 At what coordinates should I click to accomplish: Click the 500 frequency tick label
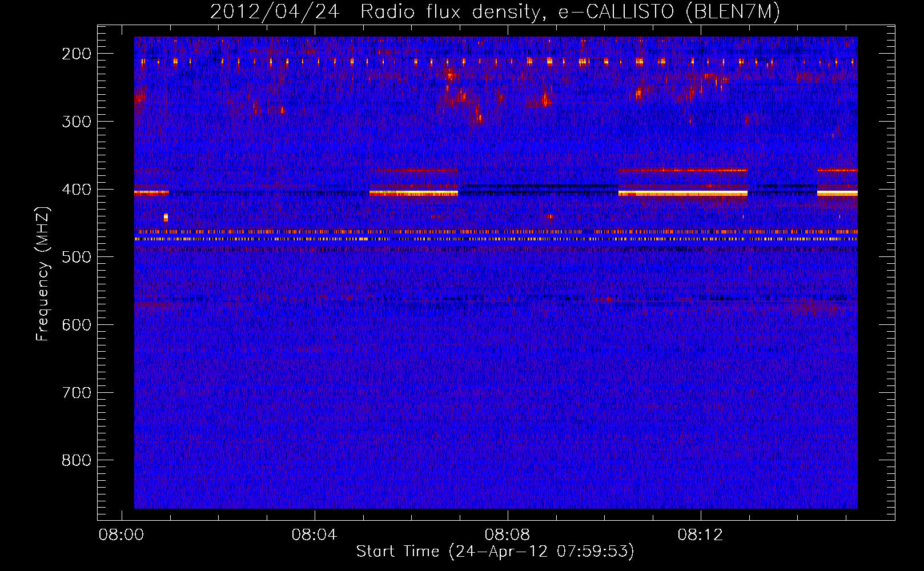click(77, 257)
